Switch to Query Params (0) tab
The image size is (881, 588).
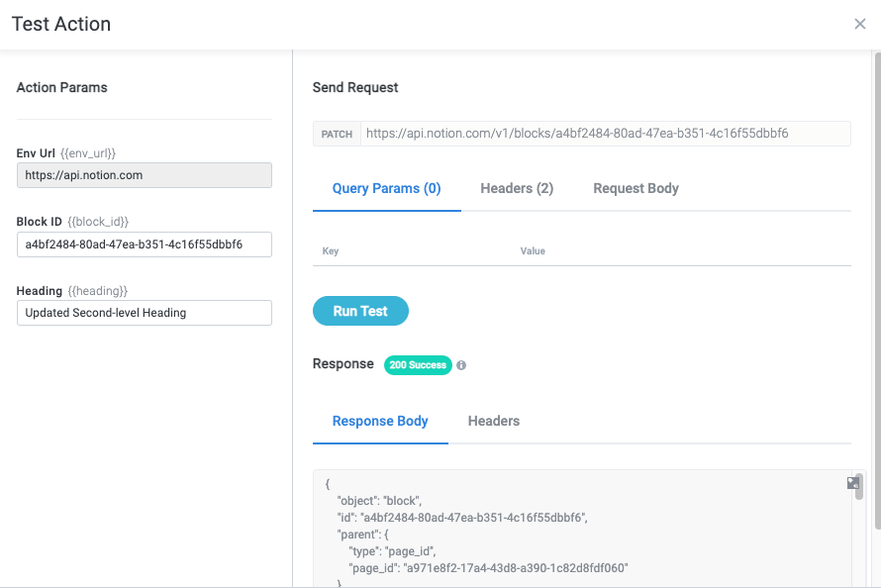click(386, 188)
